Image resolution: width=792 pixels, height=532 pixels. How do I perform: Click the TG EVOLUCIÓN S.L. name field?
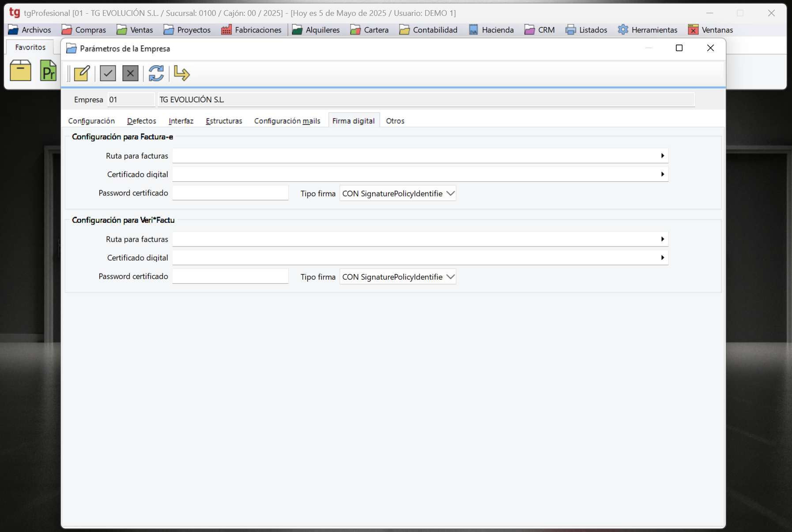(426, 100)
